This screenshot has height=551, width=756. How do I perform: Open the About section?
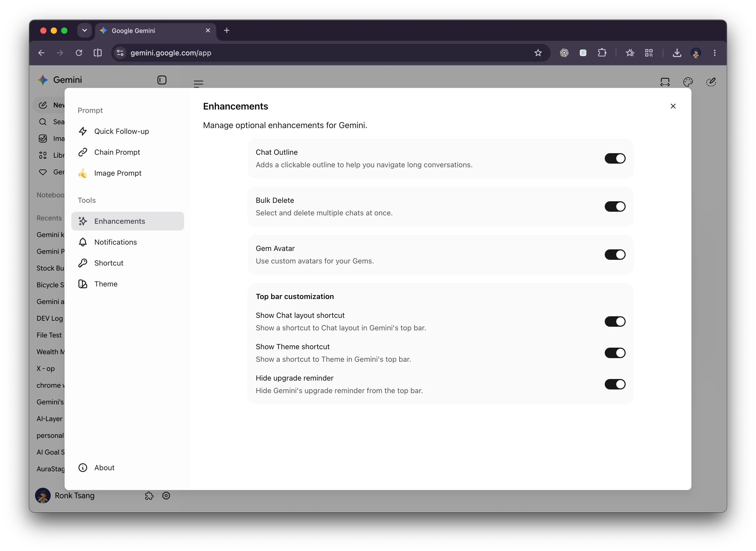pyautogui.click(x=128, y=468)
